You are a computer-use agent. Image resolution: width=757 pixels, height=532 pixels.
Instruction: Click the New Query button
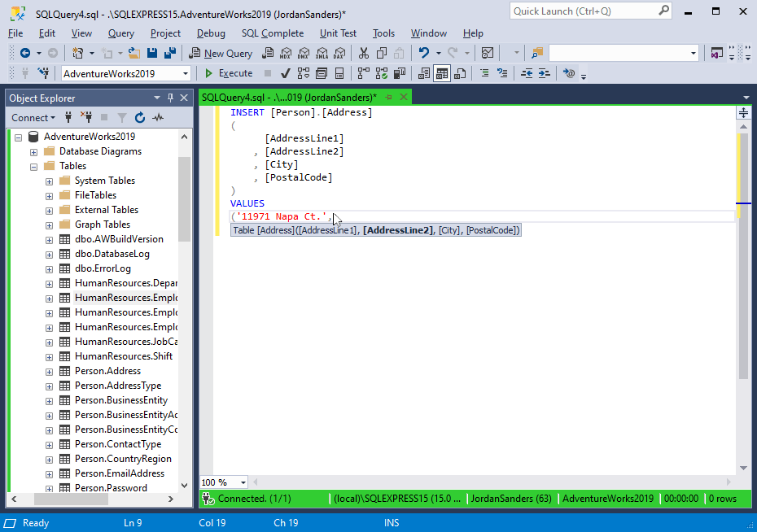coord(221,53)
